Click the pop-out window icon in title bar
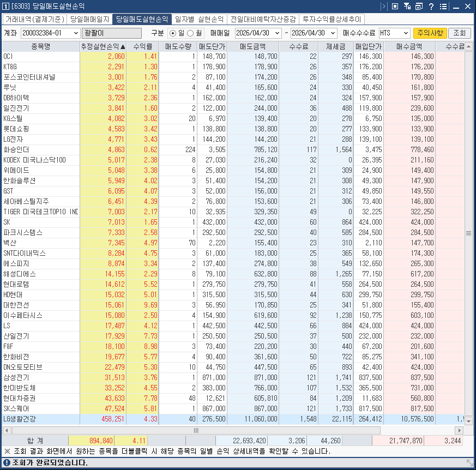This screenshot has height=470, width=476. pos(419,6)
